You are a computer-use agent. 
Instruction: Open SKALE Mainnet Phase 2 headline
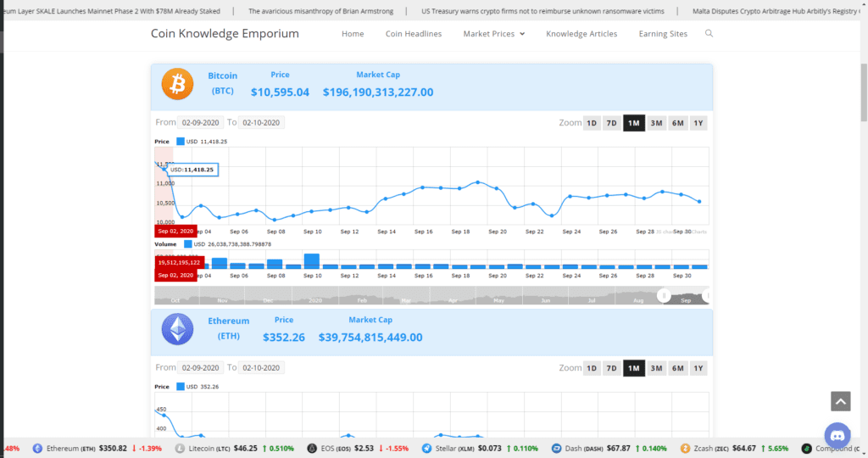tap(113, 11)
